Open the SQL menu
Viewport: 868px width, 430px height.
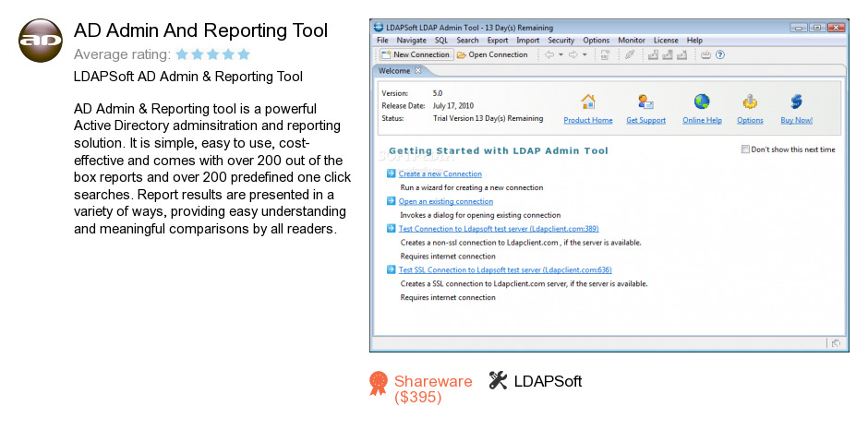441,41
